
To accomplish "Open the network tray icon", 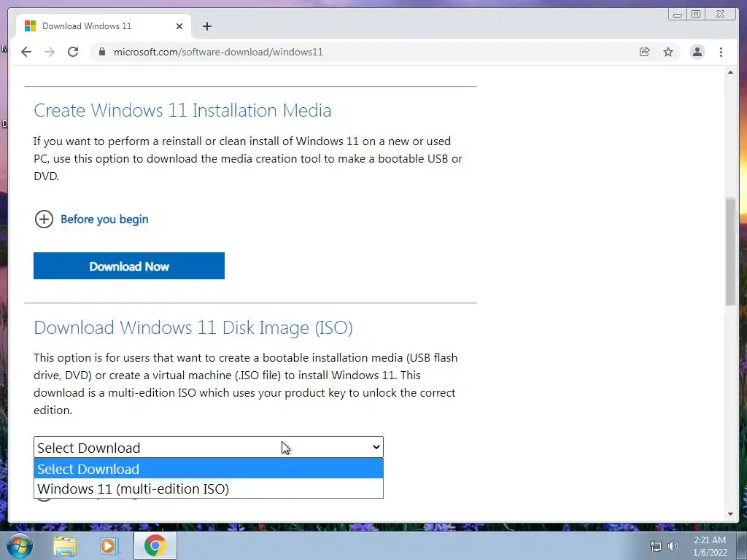I will point(656,546).
